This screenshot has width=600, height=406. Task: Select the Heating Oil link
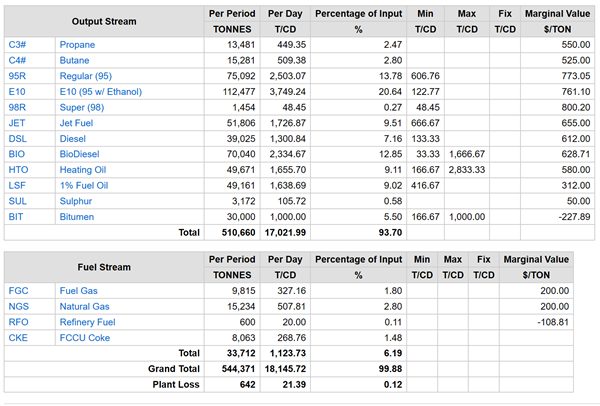point(85,170)
